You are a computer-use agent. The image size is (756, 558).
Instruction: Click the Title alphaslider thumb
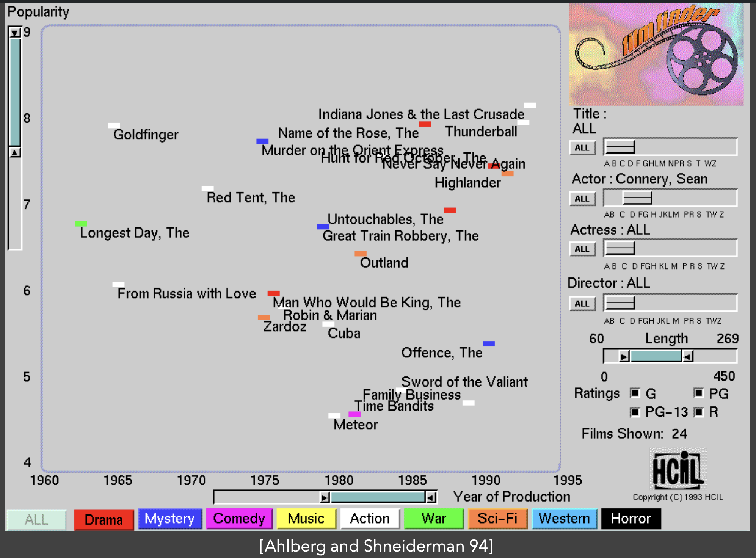click(x=620, y=147)
